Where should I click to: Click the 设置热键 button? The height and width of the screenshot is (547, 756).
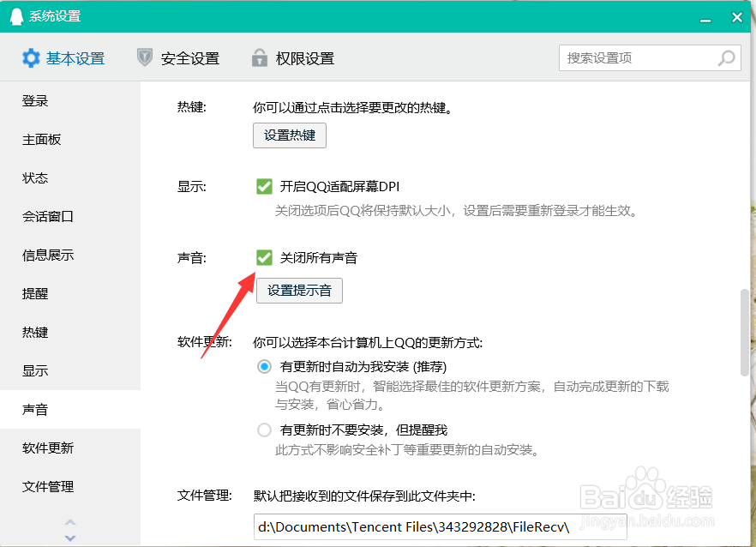pyautogui.click(x=290, y=135)
